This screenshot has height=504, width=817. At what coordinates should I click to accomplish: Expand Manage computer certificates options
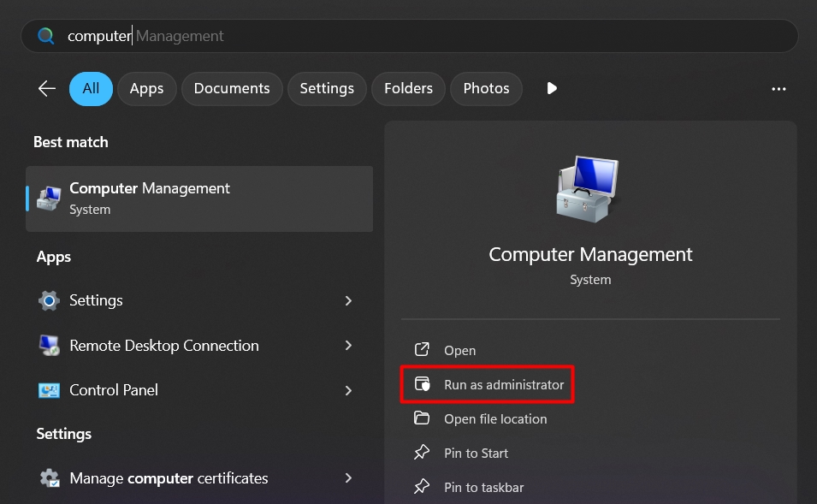click(x=348, y=478)
